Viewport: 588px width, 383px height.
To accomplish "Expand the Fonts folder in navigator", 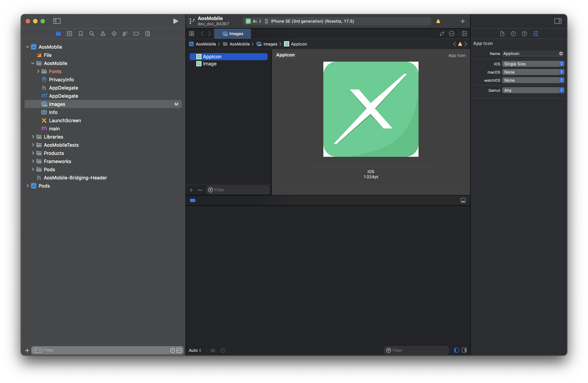I will (37, 71).
